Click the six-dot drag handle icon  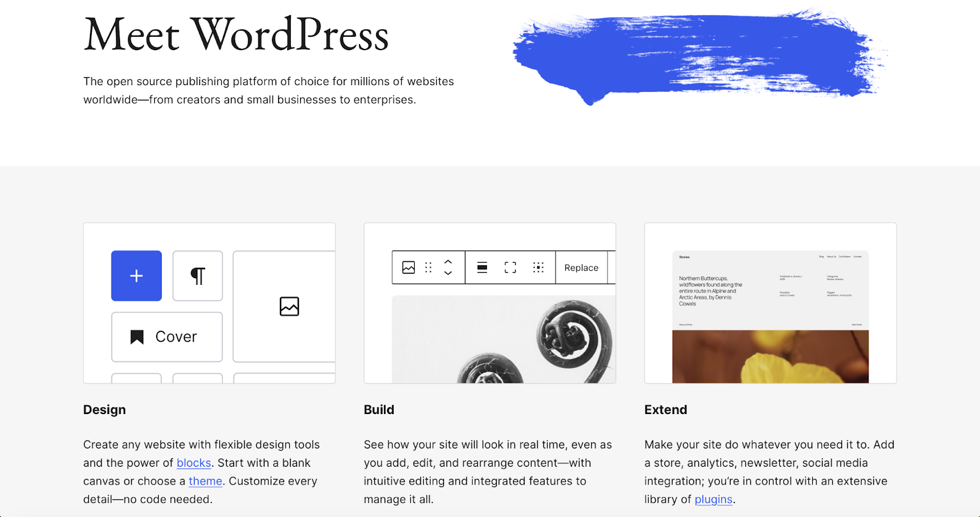coord(429,268)
